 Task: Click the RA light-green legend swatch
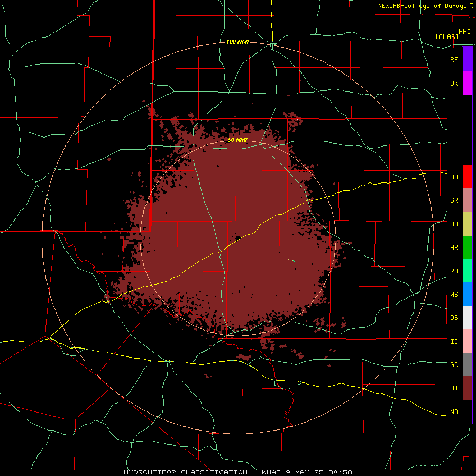467,271
